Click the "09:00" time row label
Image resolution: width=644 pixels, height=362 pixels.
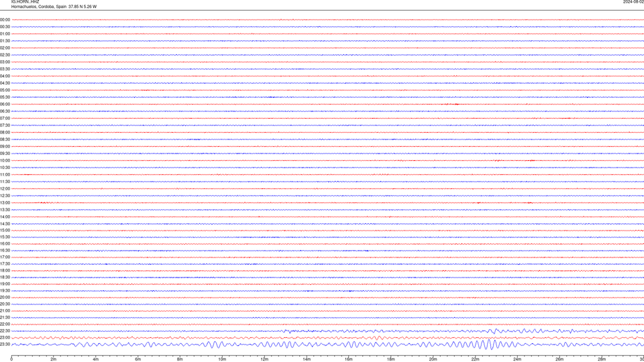pyautogui.click(x=5, y=147)
